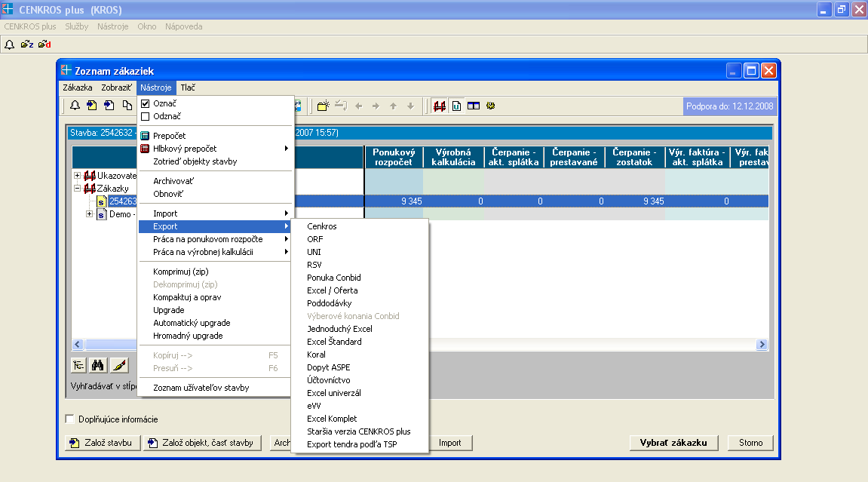The width and height of the screenshot is (868, 482).
Task: Click the bell icon in the Zoznam zákaziek toolbar
Action: coord(75,106)
